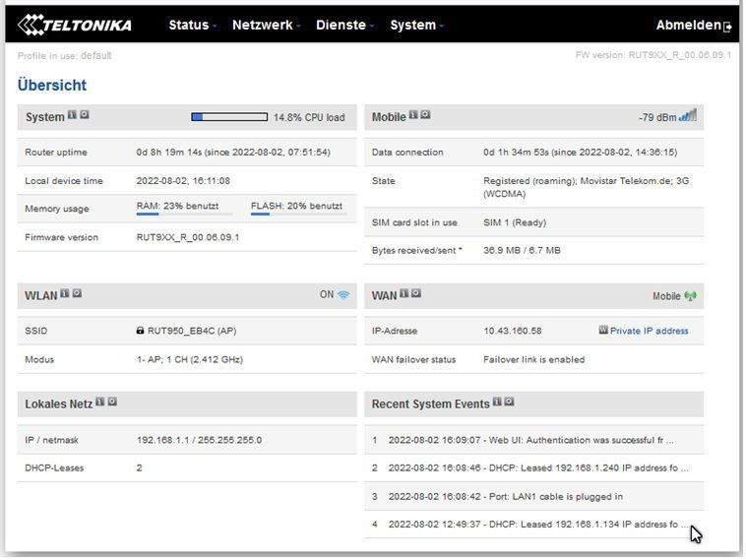Click the Mobile widget settings icon

pos(425,115)
